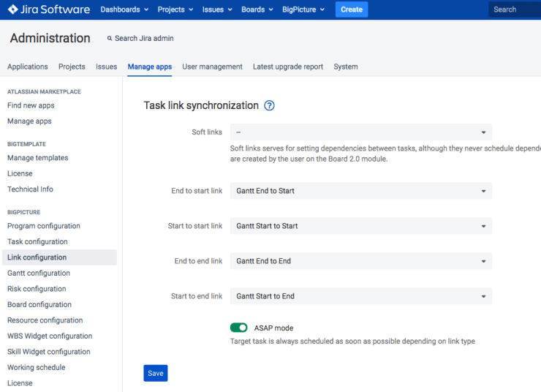Switch to the System tab
The width and height of the screenshot is (541, 392).
coord(346,67)
